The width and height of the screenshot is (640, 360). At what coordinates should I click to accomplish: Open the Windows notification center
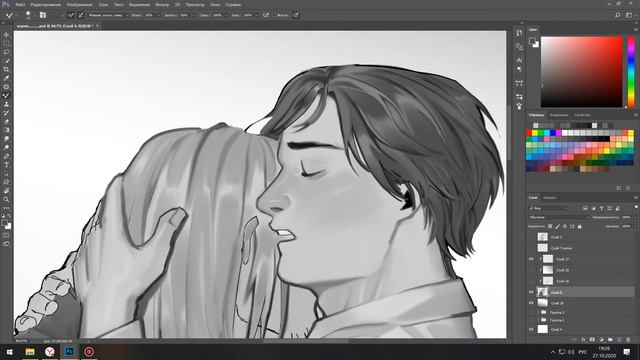[x=627, y=352]
